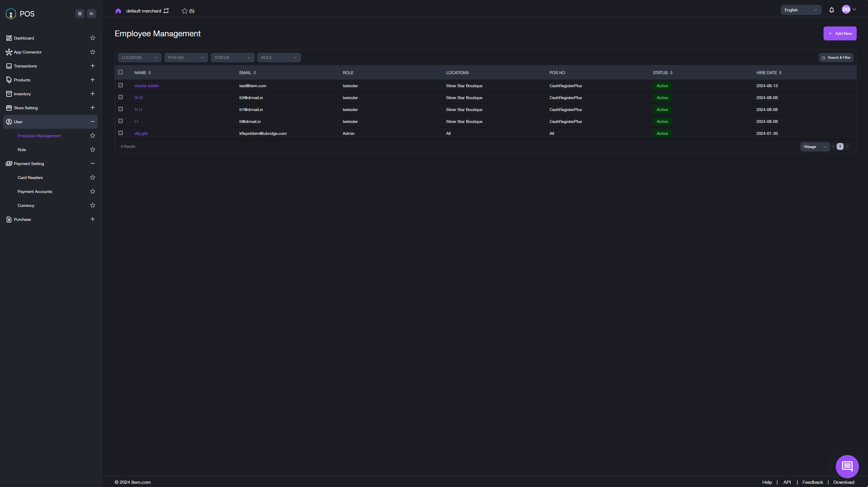
Task: Expand the Transactions menu plus
Action: (93, 66)
